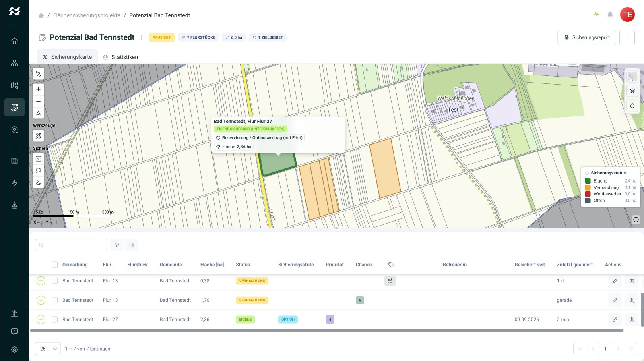The height and width of the screenshot is (361, 644).
Task: Go to Flächensicherungsprojekte breadcrumb
Action: [87, 15]
